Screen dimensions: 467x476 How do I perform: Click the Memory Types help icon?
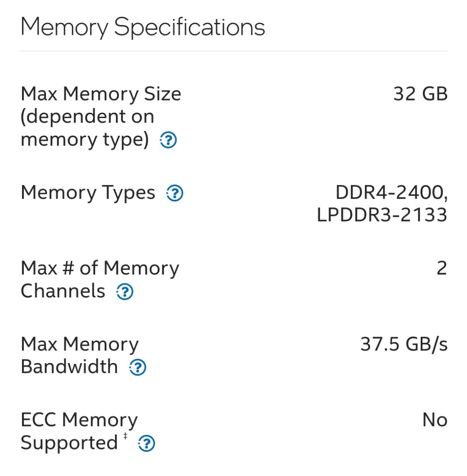pos(175,193)
